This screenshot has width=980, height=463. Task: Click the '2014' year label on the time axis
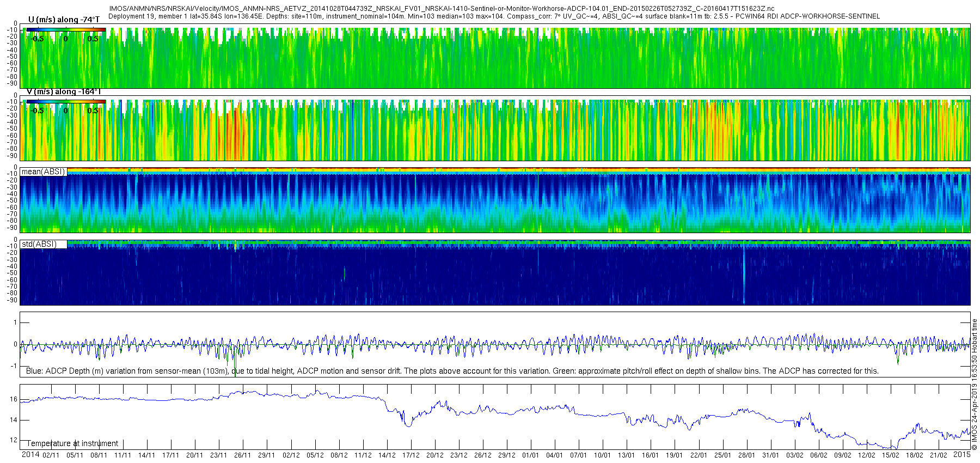pyautogui.click(x=30, y=455)
